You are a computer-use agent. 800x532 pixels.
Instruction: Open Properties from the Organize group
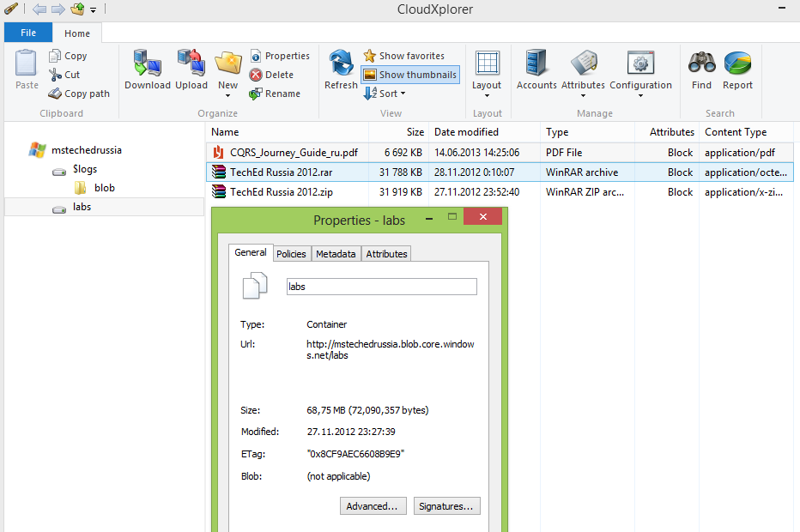pyautogui.click(x=280, y=56)
